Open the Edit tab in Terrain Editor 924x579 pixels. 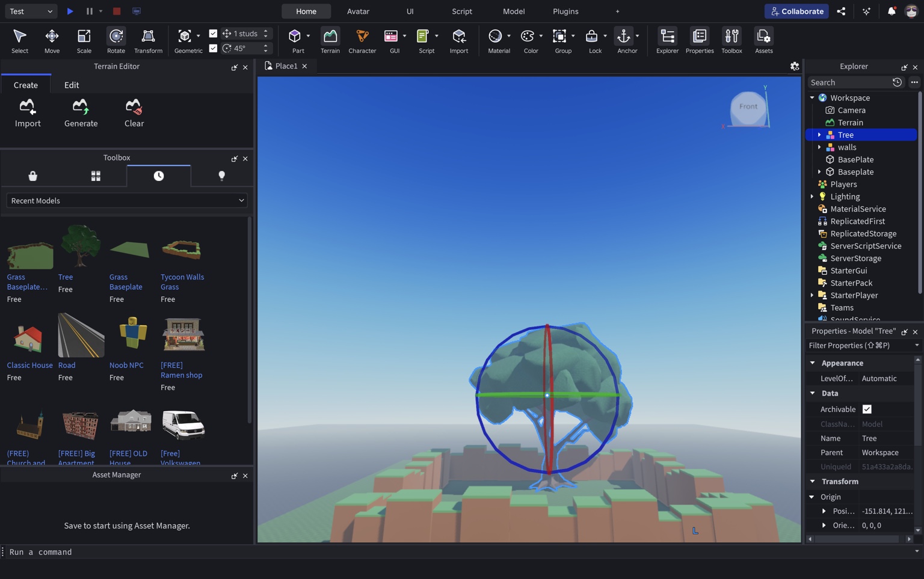click(71, 85)
